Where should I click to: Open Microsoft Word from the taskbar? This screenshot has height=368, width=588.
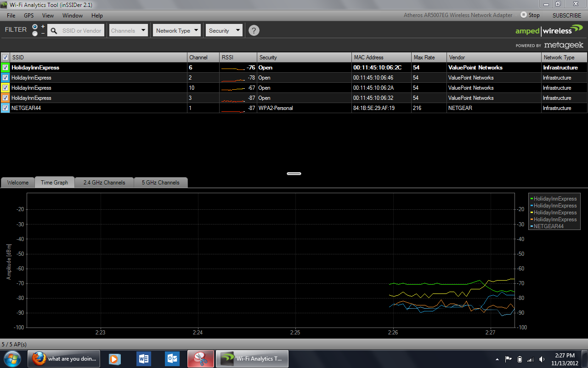(x=144, y=359)
